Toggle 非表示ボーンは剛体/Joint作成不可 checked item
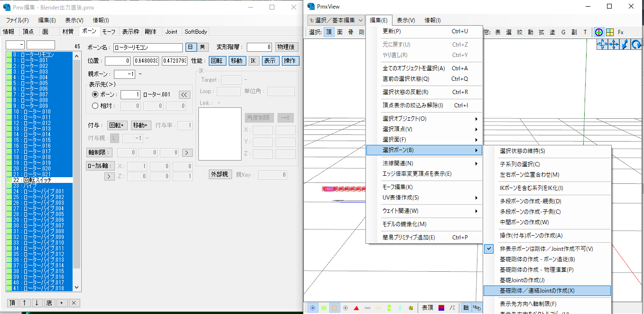The width and height of the screenshot is (644, 314). point(546,249)
